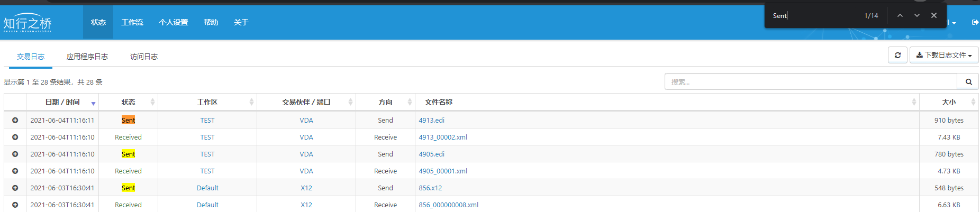Click in the 搜索 input field
Screen dimensions: 980x212
click(x=810, y=82)
